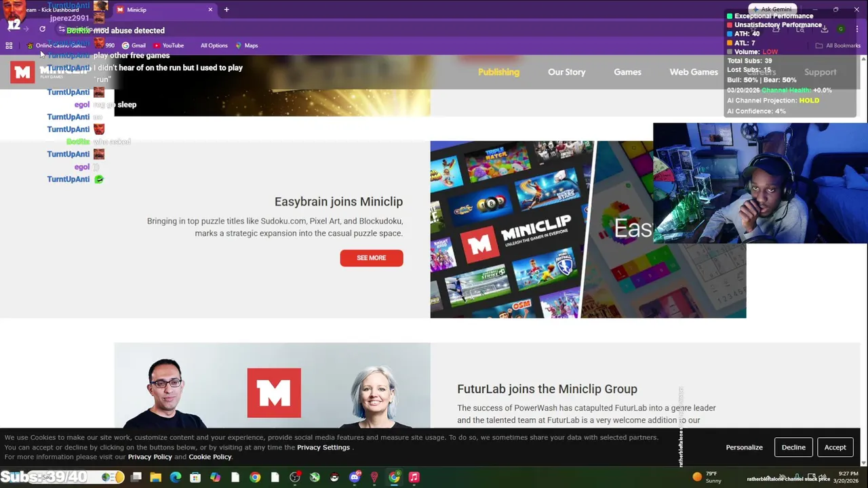Open the FuturLab joins the Miniclip Group headline
This screenshot has height=488, width=868.
click(547, 389)
